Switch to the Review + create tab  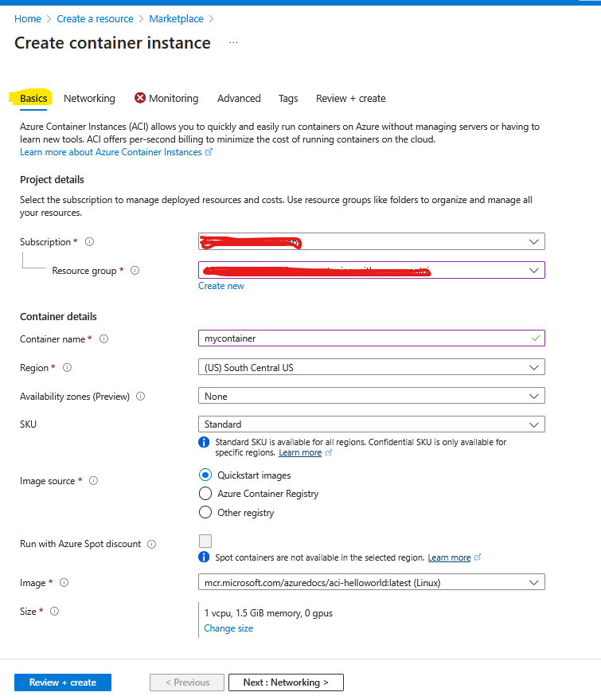[x=351, y=98]
